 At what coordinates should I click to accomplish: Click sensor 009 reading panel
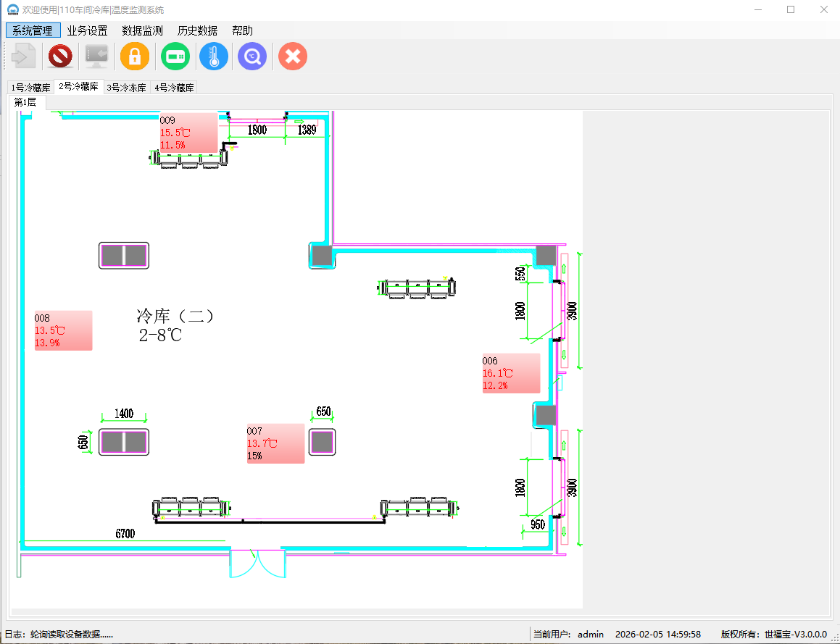point(188,133)
